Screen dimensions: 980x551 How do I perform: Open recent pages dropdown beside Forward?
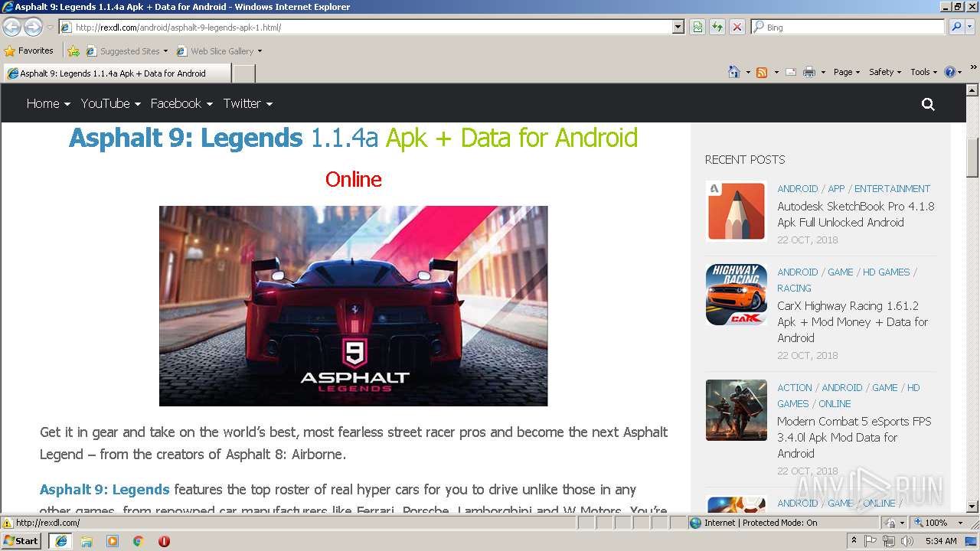pos(50,28)
